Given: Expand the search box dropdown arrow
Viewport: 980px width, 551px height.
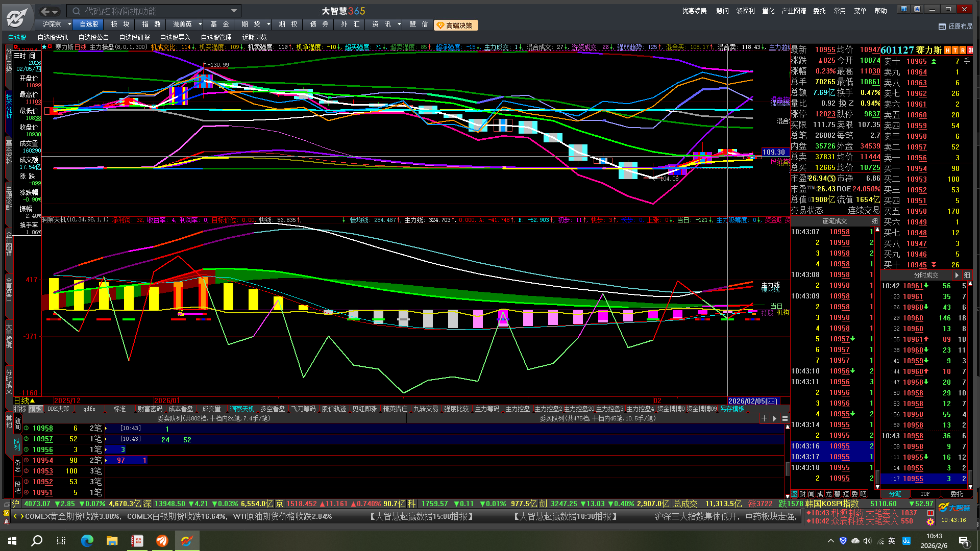Looking at the screenshot, I should (234, 11).
